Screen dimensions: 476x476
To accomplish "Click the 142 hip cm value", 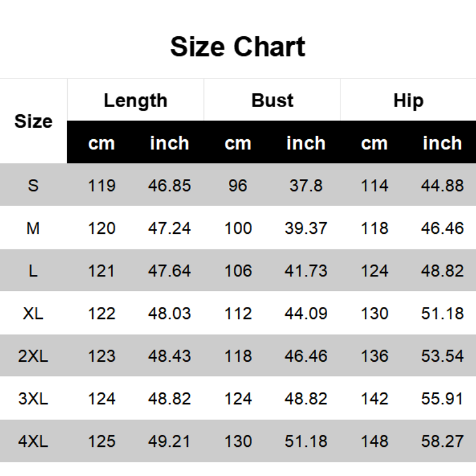I will (x=374, y=399).
